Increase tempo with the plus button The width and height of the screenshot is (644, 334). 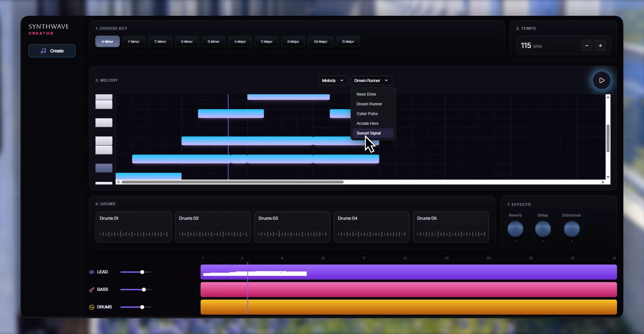click(x=600, y=45)
